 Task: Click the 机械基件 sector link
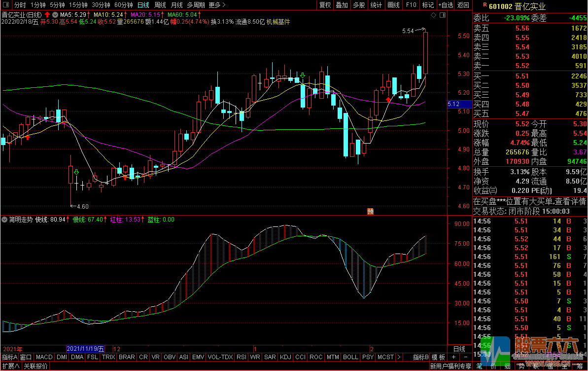click(x=278, y=22)
